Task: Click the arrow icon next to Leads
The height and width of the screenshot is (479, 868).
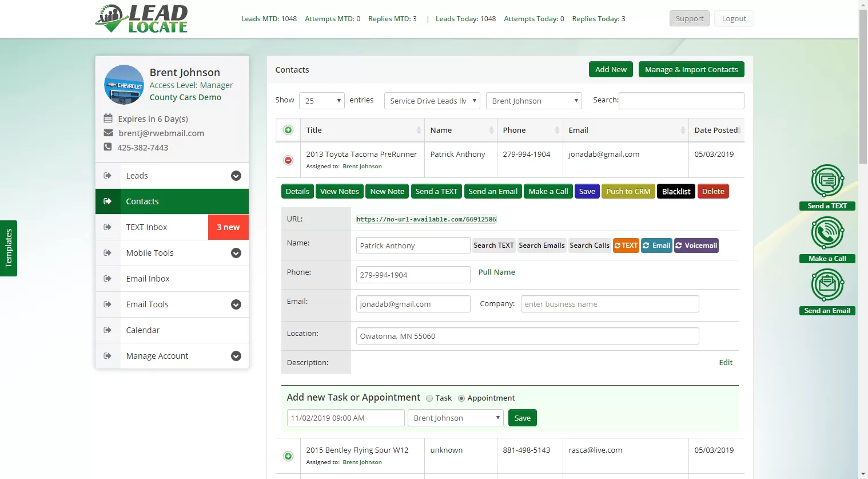Action: pos(107,176)
